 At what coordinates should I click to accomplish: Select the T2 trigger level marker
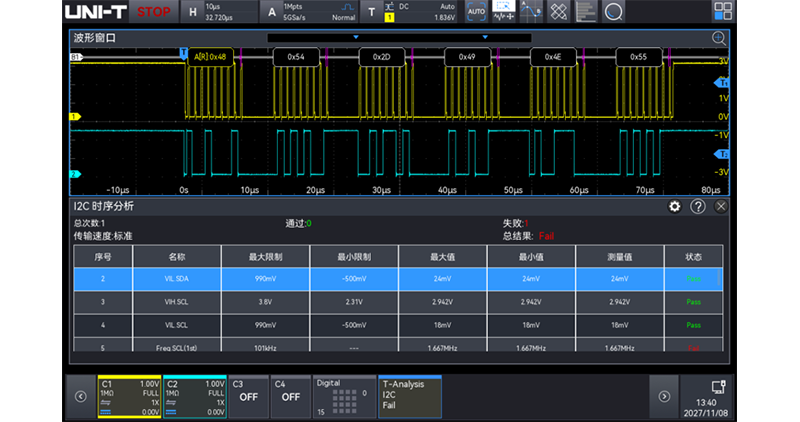click(722, 154)
